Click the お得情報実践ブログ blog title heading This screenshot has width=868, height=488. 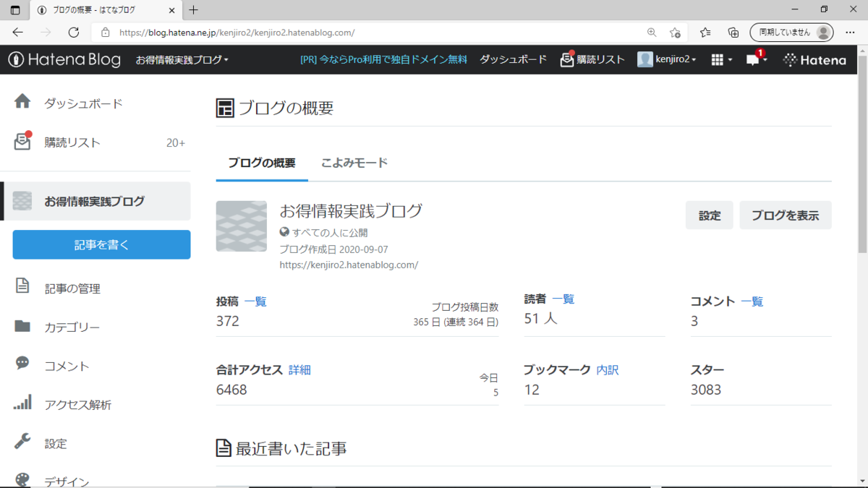(x=351, y=211)
